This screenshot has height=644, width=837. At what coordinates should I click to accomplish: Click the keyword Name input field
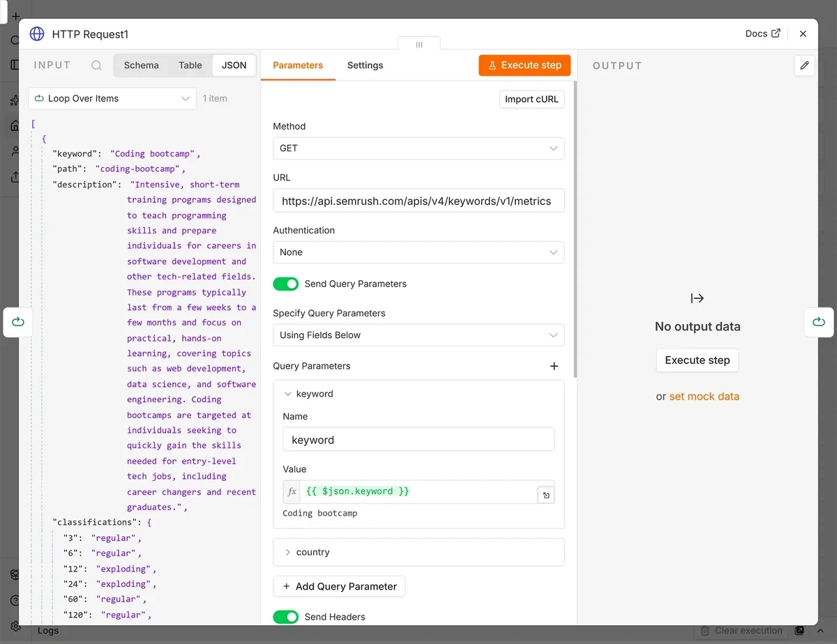418,440
